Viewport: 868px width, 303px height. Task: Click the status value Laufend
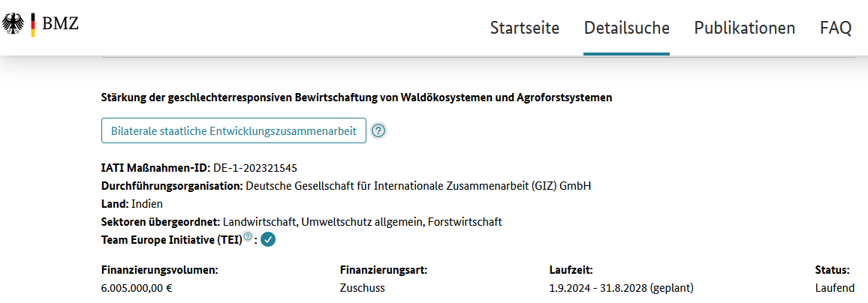coord(834,288)
